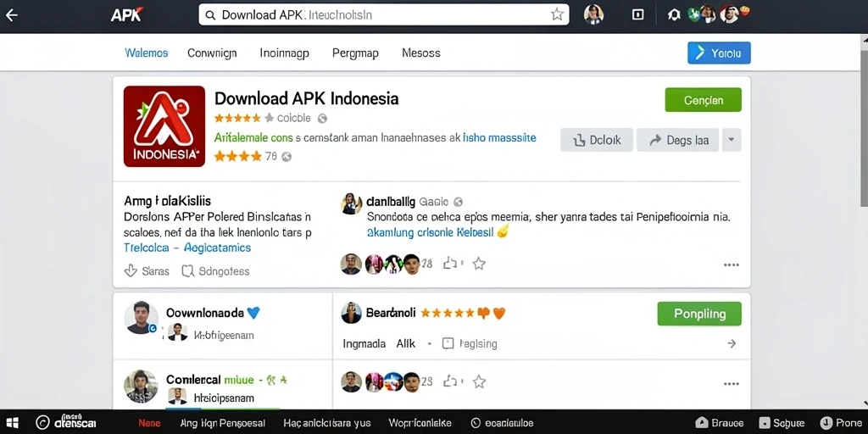
Task: Click the info icon beside coicble
Action: [322, 118]
